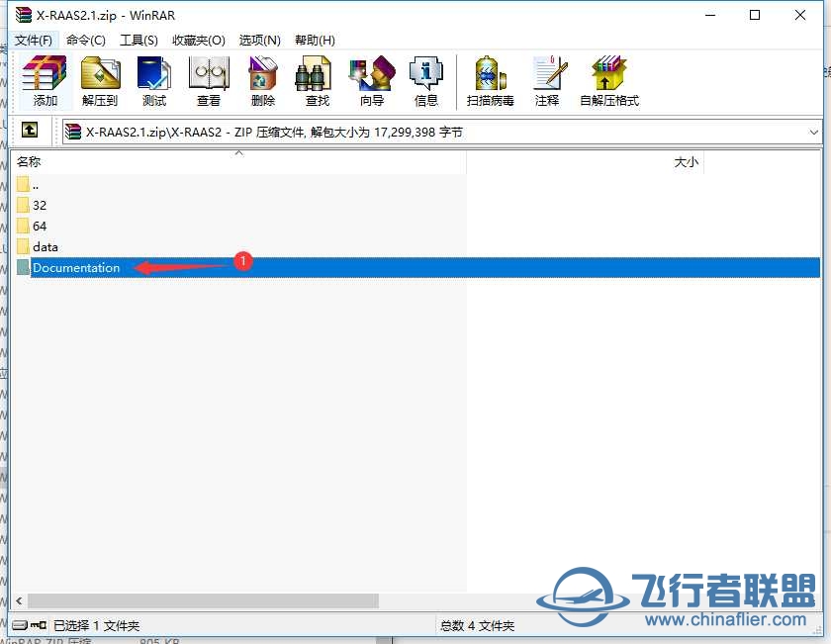The image size is (831, 644).
Task: Click the horizontal scrollbar at bottom
Action: click(x=203, y=600)
